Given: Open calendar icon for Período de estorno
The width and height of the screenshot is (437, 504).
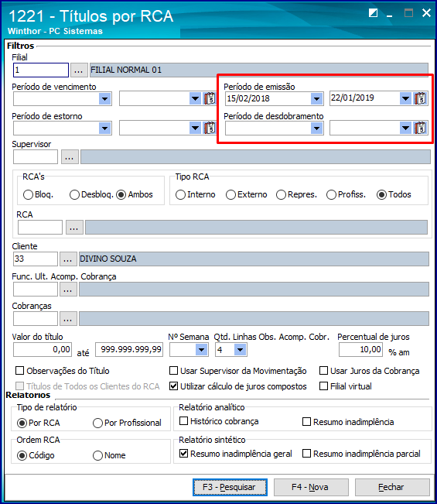Looking at the screenshot, I should [x=210, y=128].
